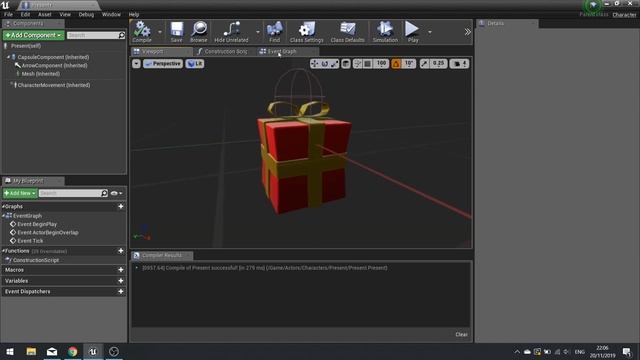Viewport: 640px width, 360px height.
Task: Open the Debug menu
Action: tap(86, 14)
